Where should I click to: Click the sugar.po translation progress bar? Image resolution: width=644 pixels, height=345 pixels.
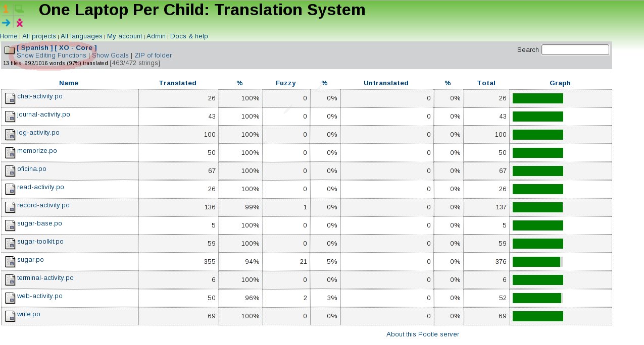point(537,262)
